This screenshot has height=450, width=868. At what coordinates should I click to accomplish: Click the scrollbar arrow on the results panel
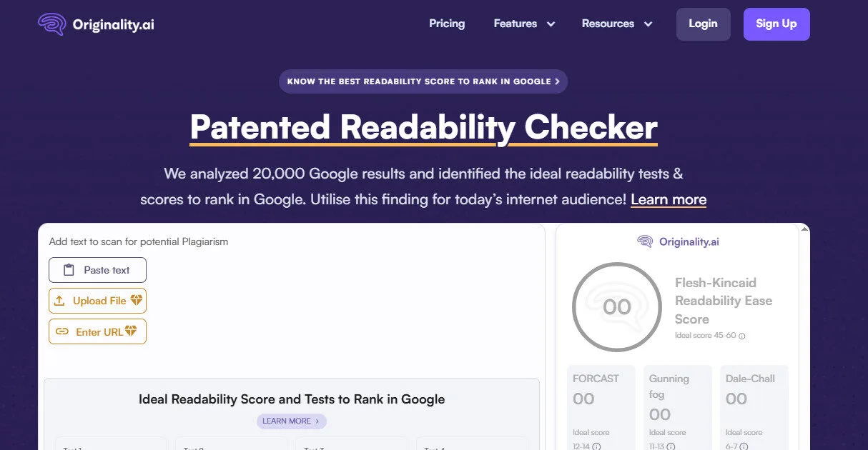click(804, 228)
